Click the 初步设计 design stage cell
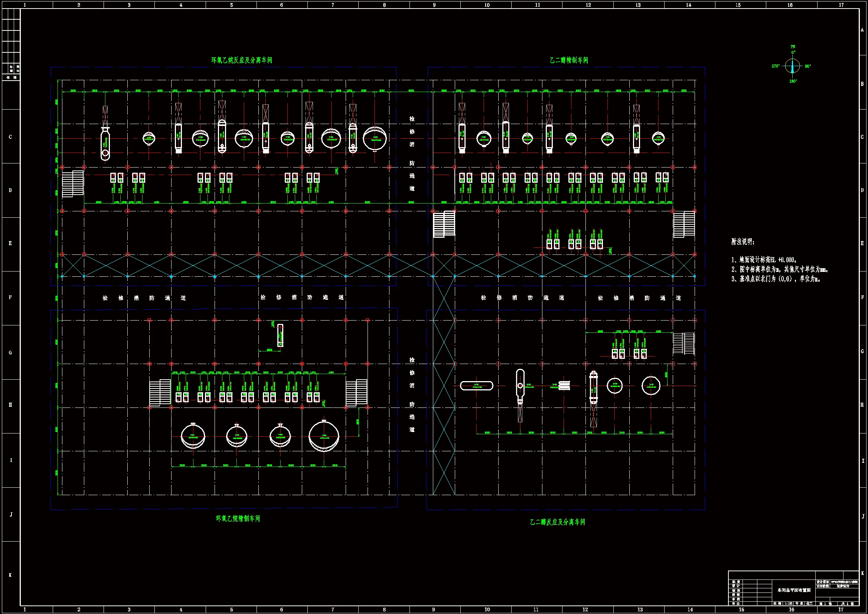This screenshot has height=614, width=868. click(x=843, y=587)
